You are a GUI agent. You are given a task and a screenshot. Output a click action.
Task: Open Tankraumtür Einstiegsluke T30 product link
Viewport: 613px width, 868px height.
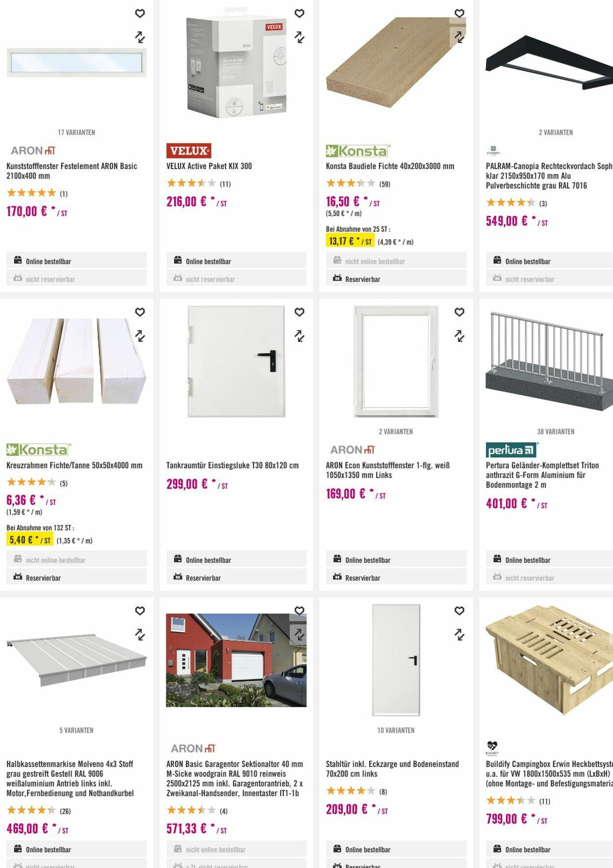tap(232, 465)
